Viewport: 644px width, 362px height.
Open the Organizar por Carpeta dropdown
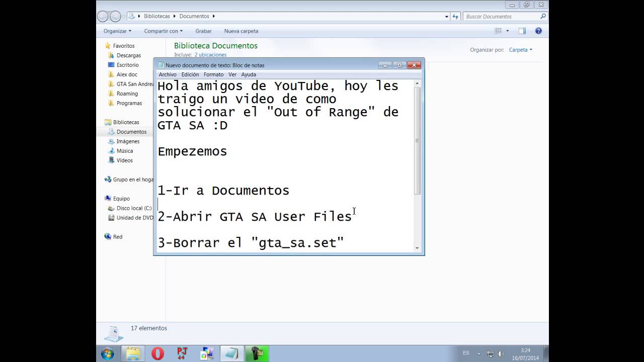pos(520,50)
